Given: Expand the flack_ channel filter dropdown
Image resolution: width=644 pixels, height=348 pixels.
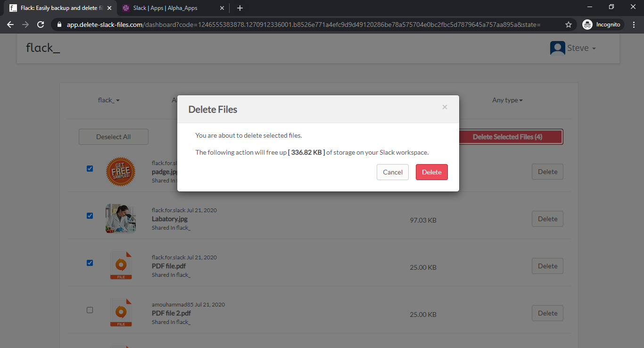Looking at the screenshot, I should (x=109, y=100).
